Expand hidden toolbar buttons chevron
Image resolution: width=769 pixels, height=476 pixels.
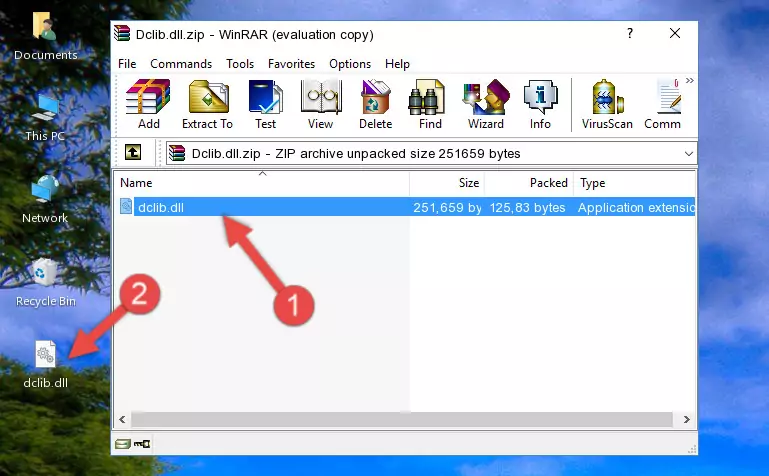click(x=690, y=81)
